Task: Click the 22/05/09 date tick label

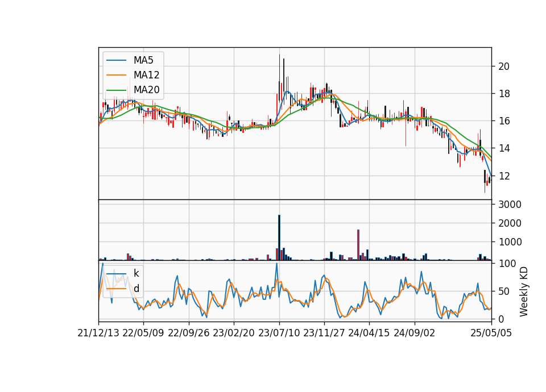Action: (143, 333)
